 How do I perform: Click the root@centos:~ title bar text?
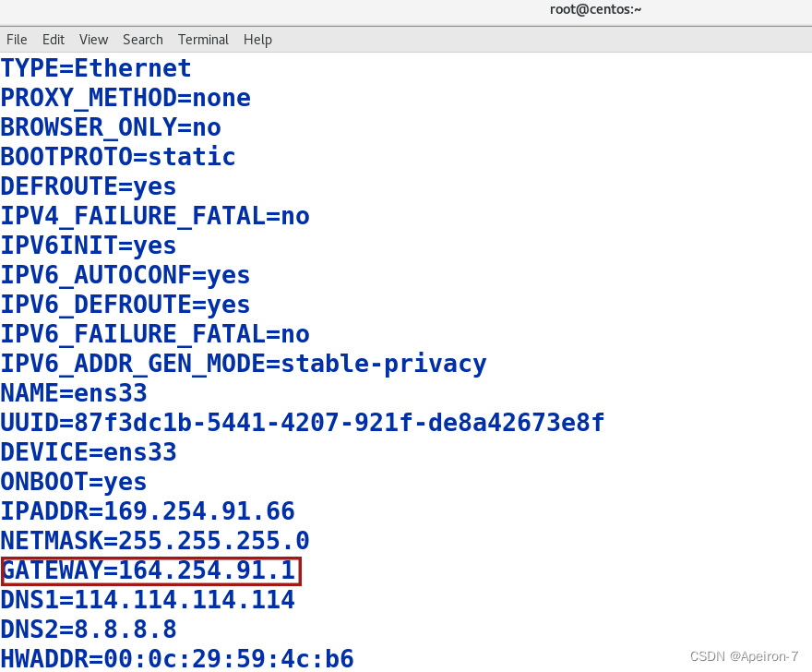[595, 9]
